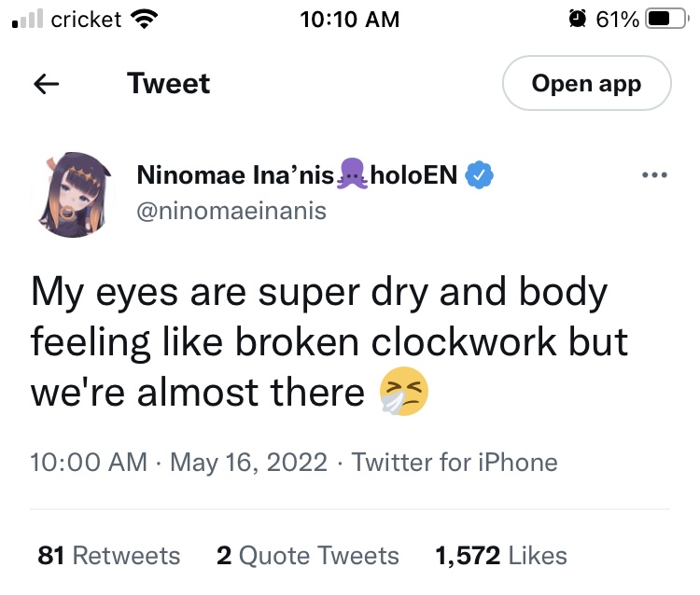The image size is (700, 595).
Task: Open the @ninomaeinanis handle link
Action: [231, 211]
